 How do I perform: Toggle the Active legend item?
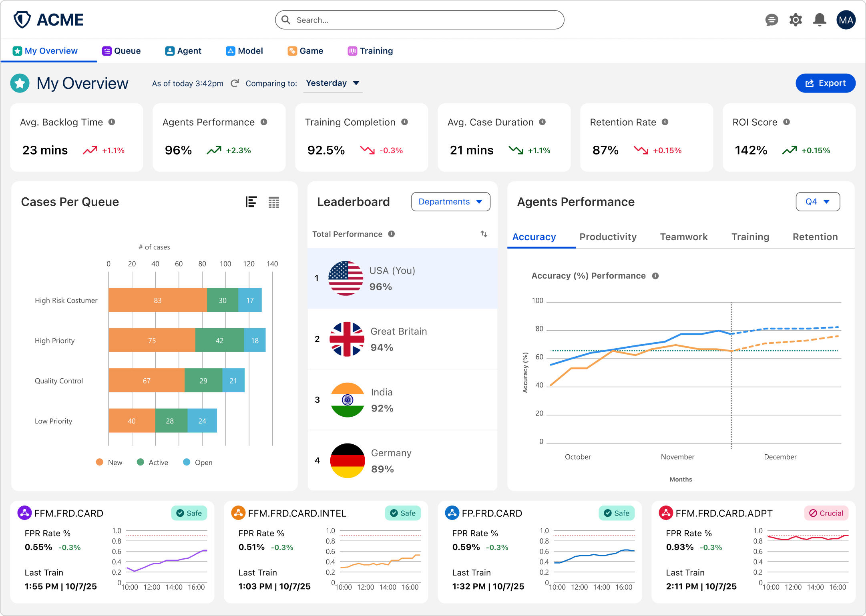[x=153, y=462]
